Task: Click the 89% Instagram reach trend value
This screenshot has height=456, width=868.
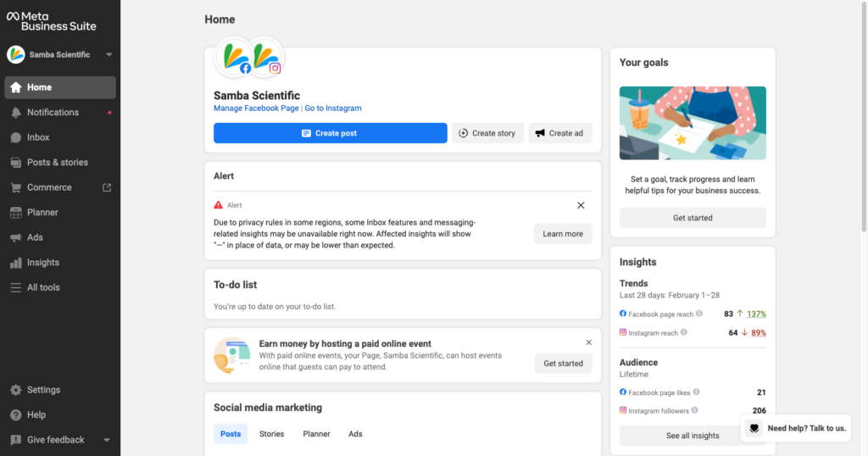Action: [759, 332]
